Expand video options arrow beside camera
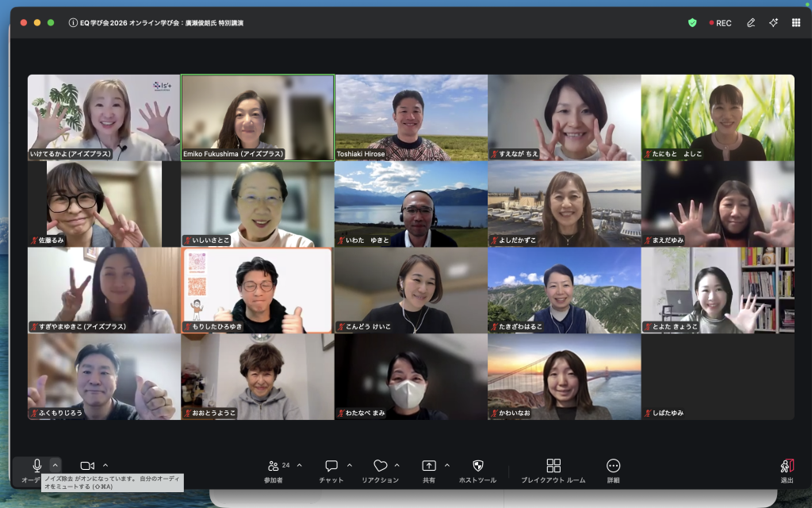The image size is (812, 508). (105, 465)
